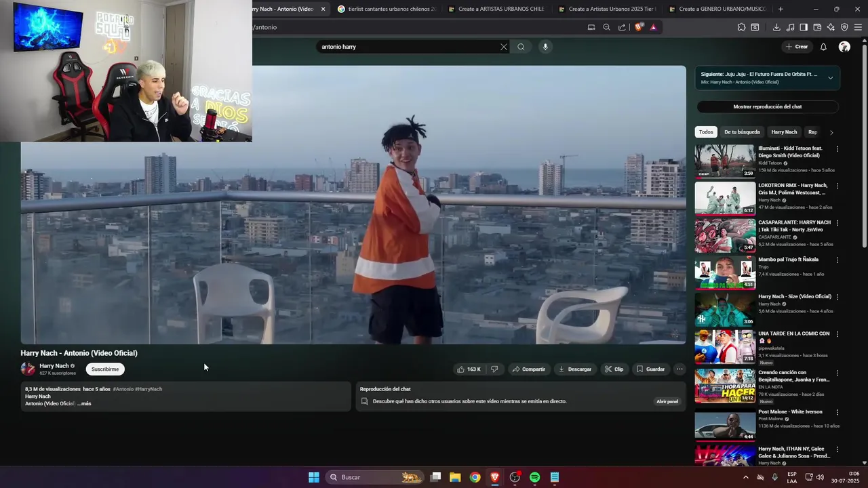Click browser zoom magnifier in address bar
The width and height of the screenshot is (868, 488).
click(x=606, y=27)
